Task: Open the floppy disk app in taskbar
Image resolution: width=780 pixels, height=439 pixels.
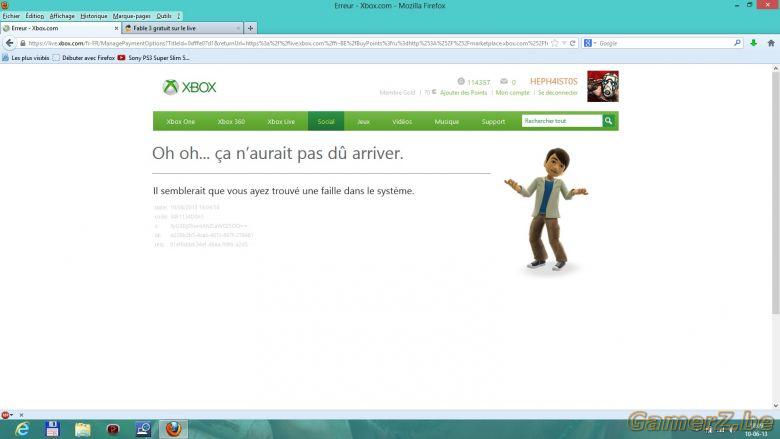Action: coord(52,429)
